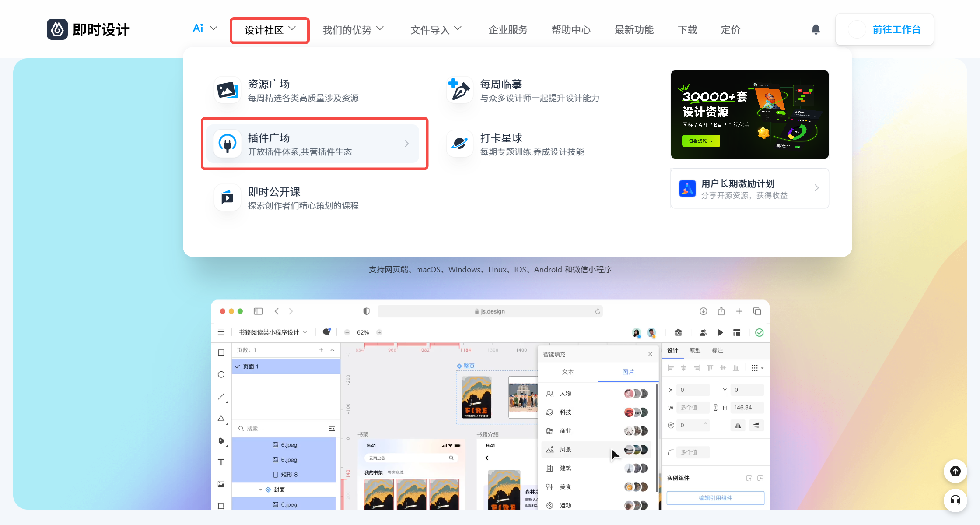
Task: Open the 定价 page
Action: [x=730, y=30]
